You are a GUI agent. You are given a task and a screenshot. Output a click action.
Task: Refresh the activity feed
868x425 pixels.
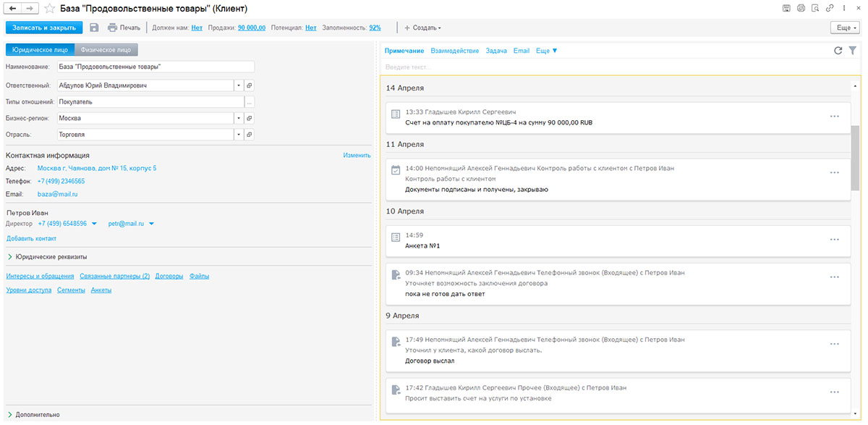click(x=838, y=51)
